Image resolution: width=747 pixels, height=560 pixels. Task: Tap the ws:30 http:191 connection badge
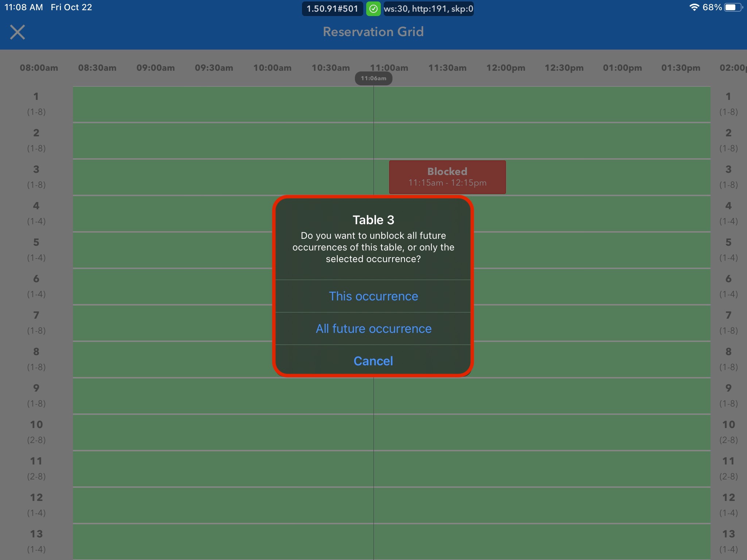coord(428,9)
